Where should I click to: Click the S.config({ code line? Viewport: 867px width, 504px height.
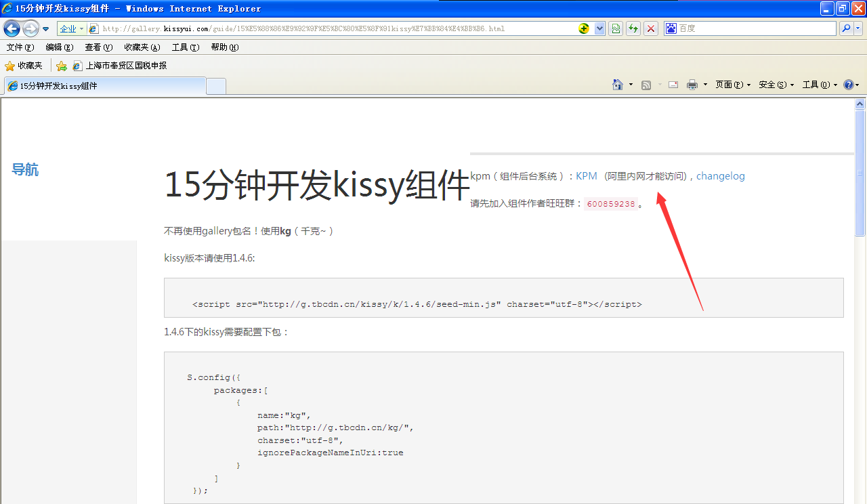coord(214,377)
